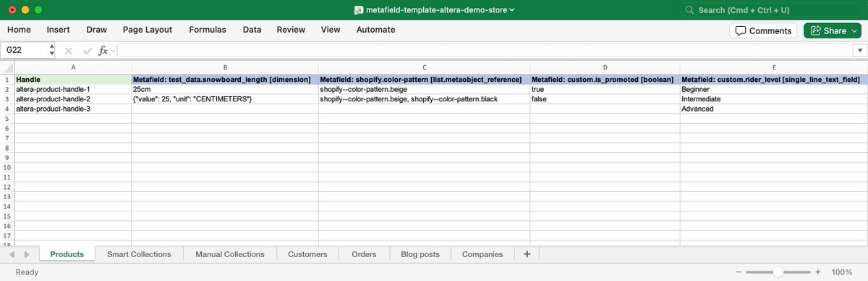Select column E header
Image resolution: width=868 pixels, height=281 pixels.
tap(773, 68)
